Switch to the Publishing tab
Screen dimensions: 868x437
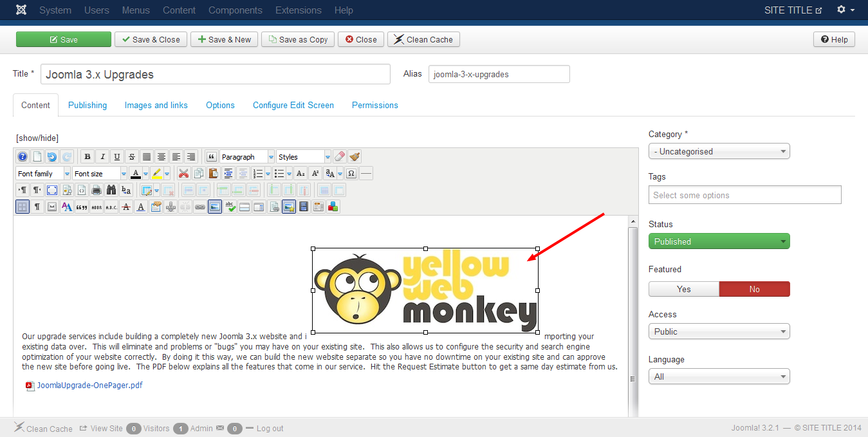[x=88, y=105]
